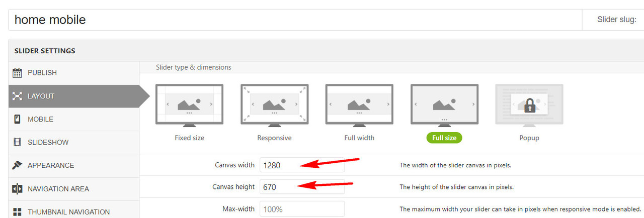
Task: Click the Thumbnail Navigation grid icon
Action: (17, 212)
